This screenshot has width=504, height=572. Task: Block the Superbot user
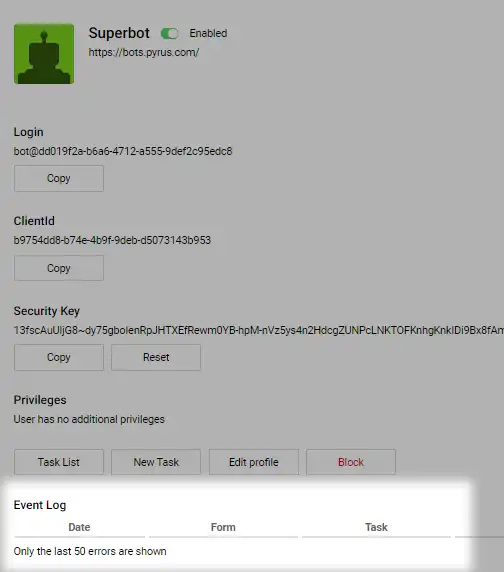(x=350, y=462)
